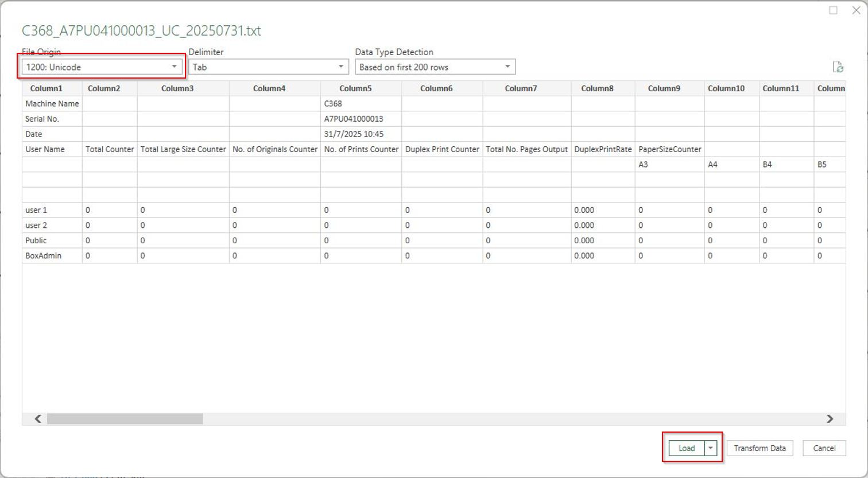The width and height of the screenshot is (868, 478).
Task: Click the refresh preview icon
Action: (x=838, y=67)
